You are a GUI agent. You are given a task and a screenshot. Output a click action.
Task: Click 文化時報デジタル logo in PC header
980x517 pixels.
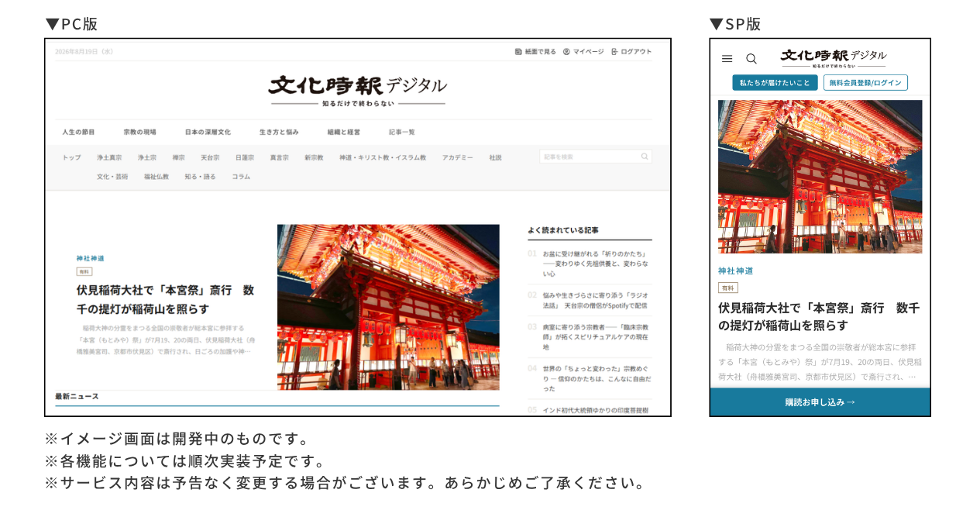click(x=357, y=91)
